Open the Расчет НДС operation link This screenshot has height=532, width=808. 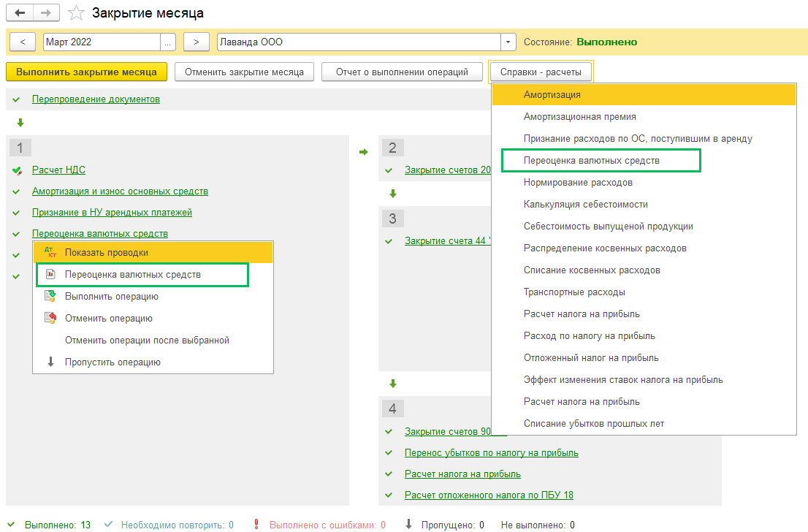(58, 170)
